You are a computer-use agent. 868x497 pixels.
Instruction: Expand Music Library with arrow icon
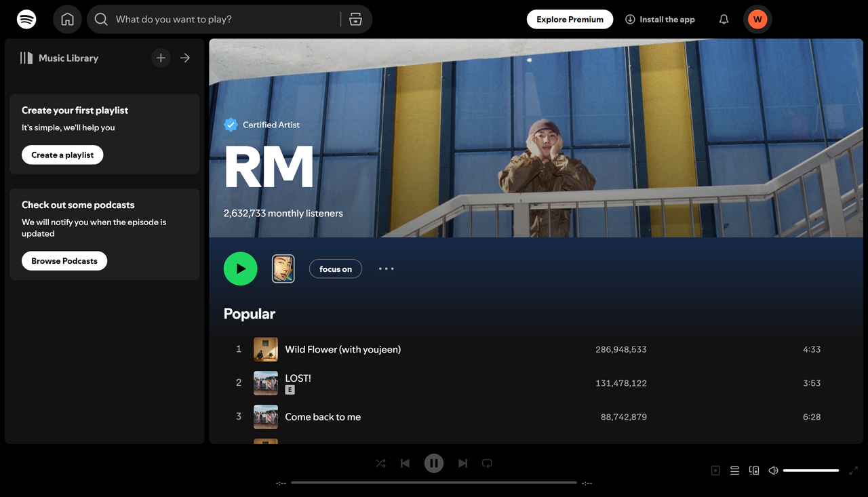coord(185,58)
